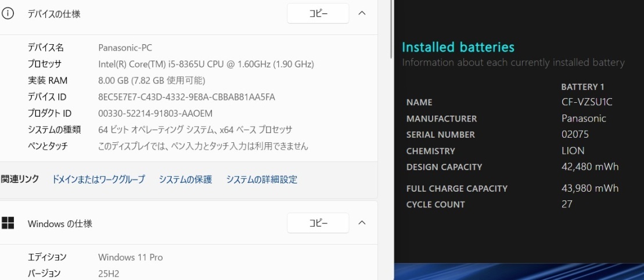Click the デバイスの仕様 section title
Image resolution: width=644 pixels, height=280 pixels.
[54, 14]
